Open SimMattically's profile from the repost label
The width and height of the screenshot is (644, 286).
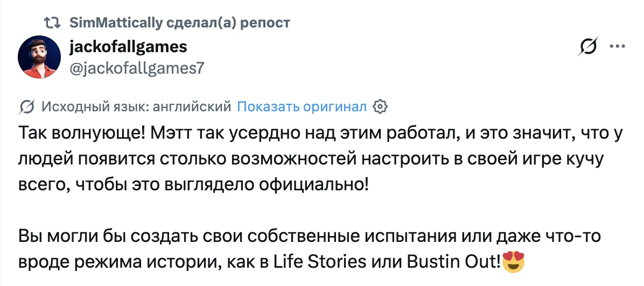pyautogui.click(x=116, y=23)
